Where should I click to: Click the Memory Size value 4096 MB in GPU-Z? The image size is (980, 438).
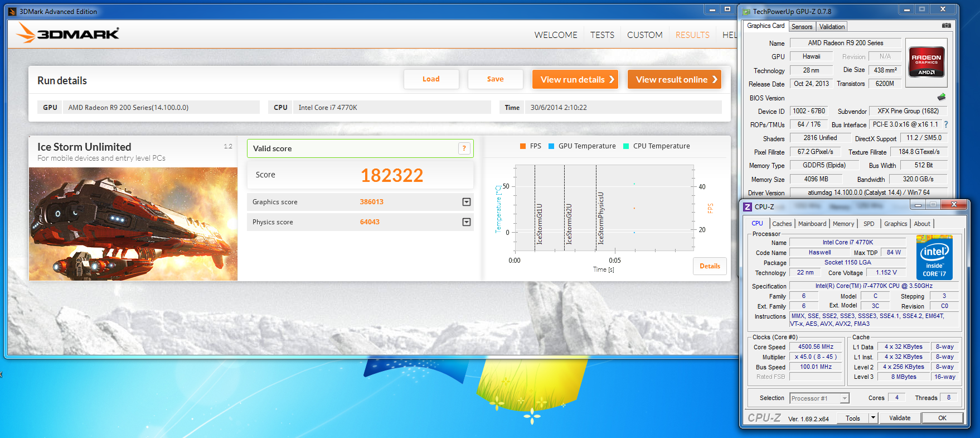tap(816, 179)
